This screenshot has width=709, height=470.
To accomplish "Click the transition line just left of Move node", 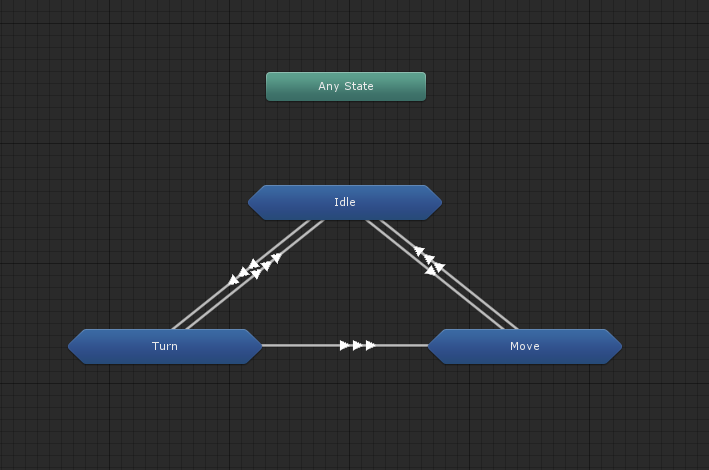I will (x=405, y=345).
